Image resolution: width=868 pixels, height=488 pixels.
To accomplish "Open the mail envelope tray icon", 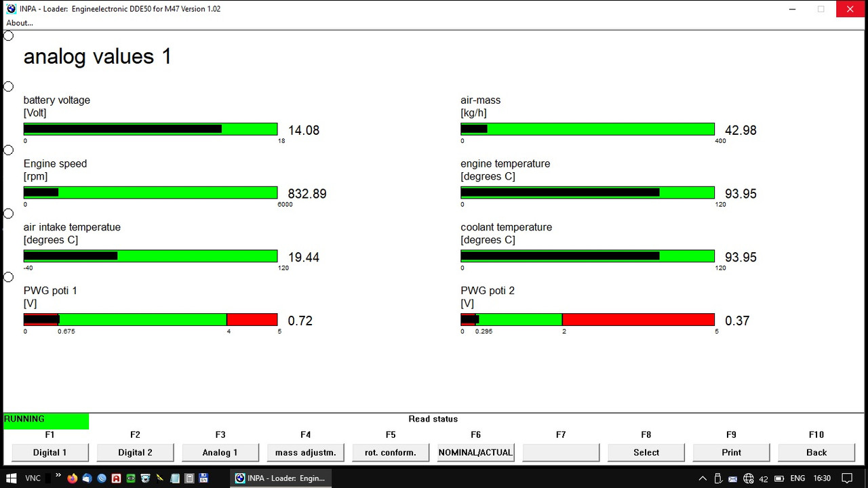I will tap(732, 479).
